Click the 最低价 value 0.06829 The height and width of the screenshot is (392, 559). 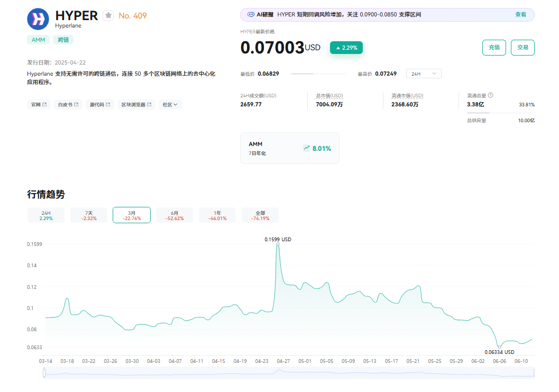click(269, 74)
